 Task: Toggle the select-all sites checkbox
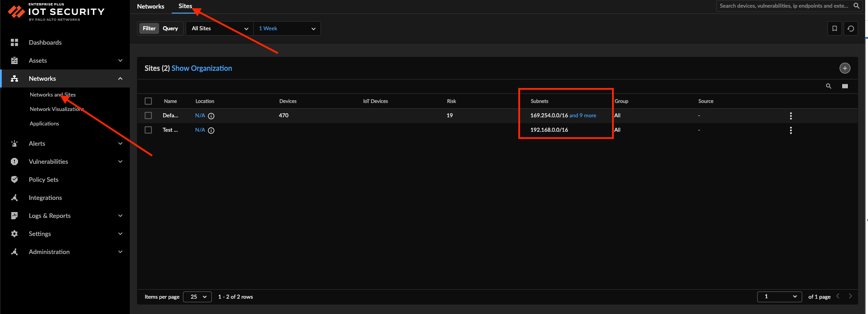pos(148,101)
